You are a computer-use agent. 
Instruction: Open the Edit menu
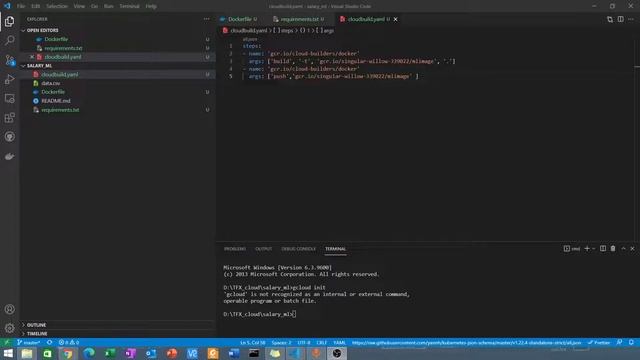(36, 6)
